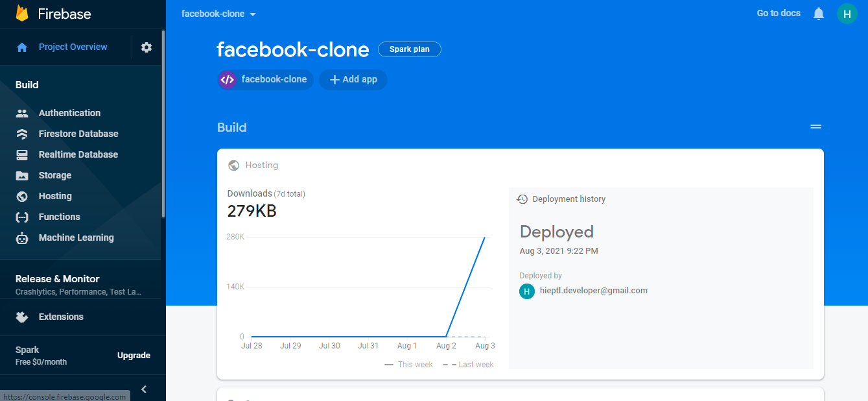The image size is (868, 401).
Task: Click the Go to docs link
Action: pos(779,13)
